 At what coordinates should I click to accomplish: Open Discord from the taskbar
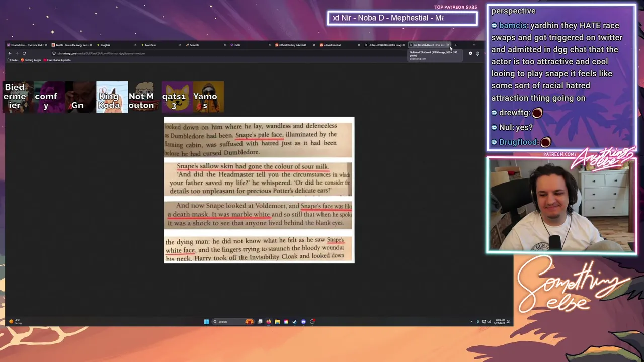click(x=303, y=322)
